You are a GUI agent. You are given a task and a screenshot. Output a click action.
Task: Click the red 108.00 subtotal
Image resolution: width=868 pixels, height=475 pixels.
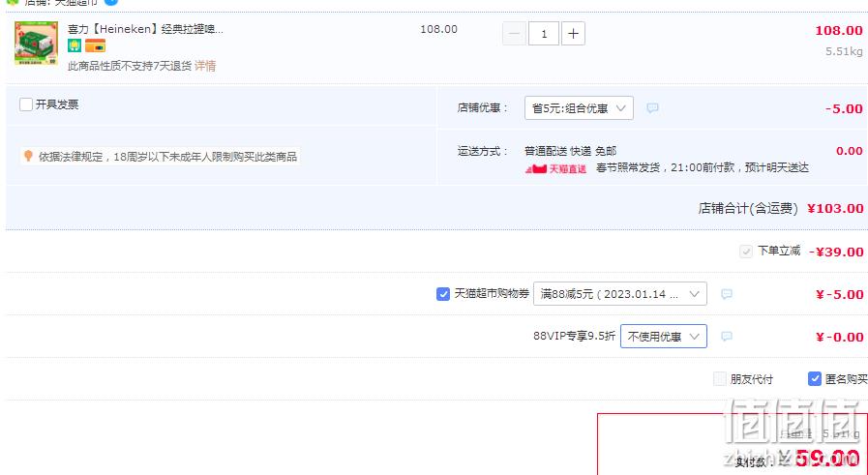[839, 30]
